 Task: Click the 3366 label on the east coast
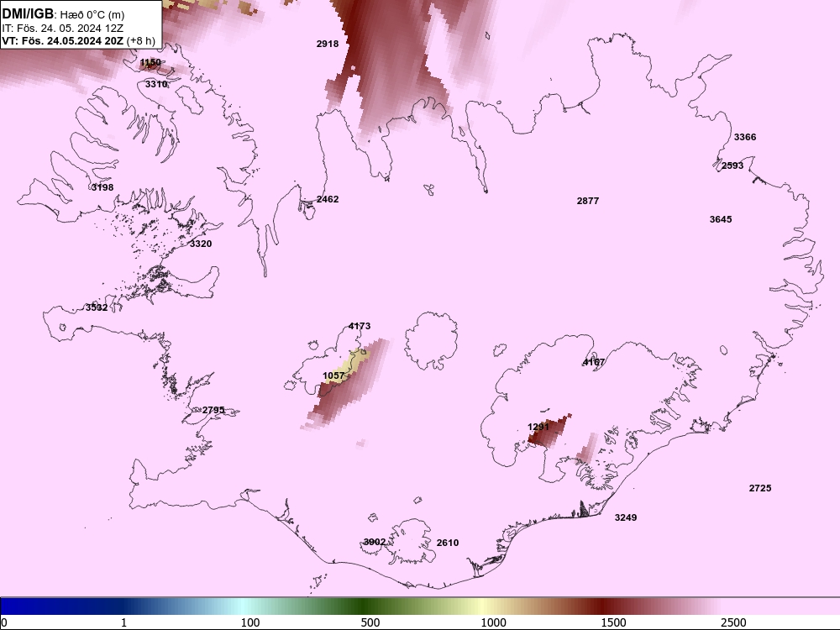(x=744, y=137)
